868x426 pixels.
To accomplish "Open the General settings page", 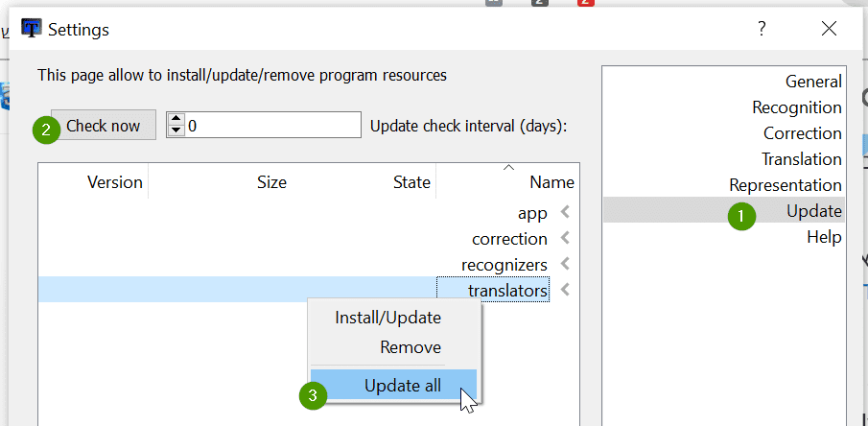I will [x=813, y=82].
